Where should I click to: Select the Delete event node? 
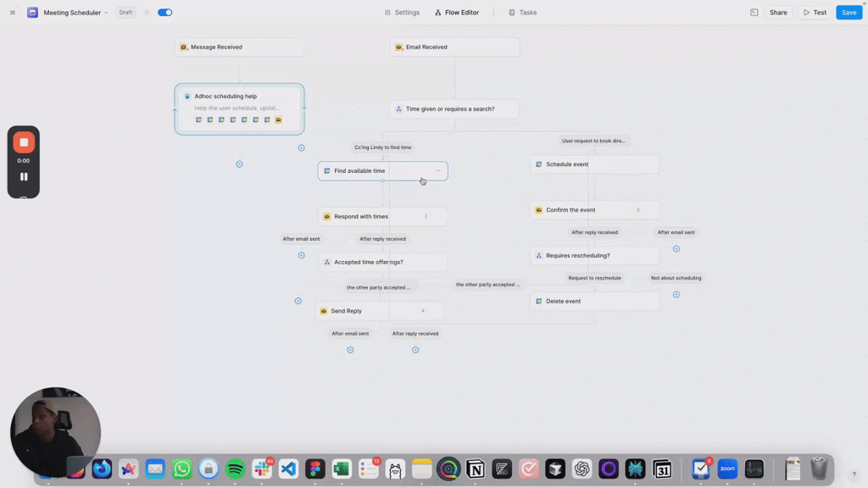click(x=594, y=302)
